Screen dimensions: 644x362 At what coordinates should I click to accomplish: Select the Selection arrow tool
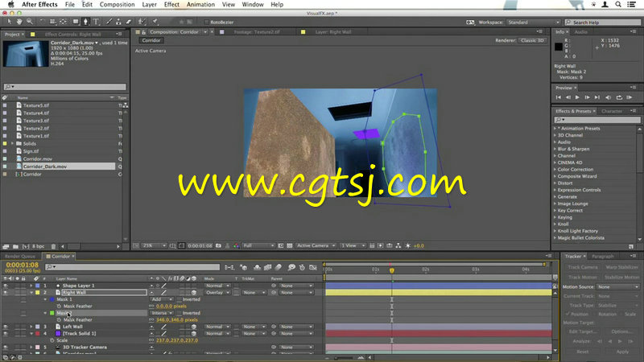(9, 22)
